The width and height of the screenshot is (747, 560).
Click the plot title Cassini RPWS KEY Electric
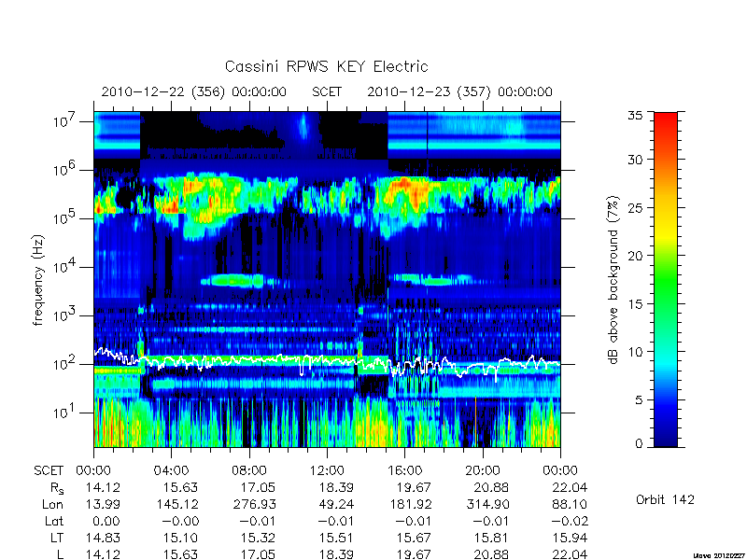326,66
